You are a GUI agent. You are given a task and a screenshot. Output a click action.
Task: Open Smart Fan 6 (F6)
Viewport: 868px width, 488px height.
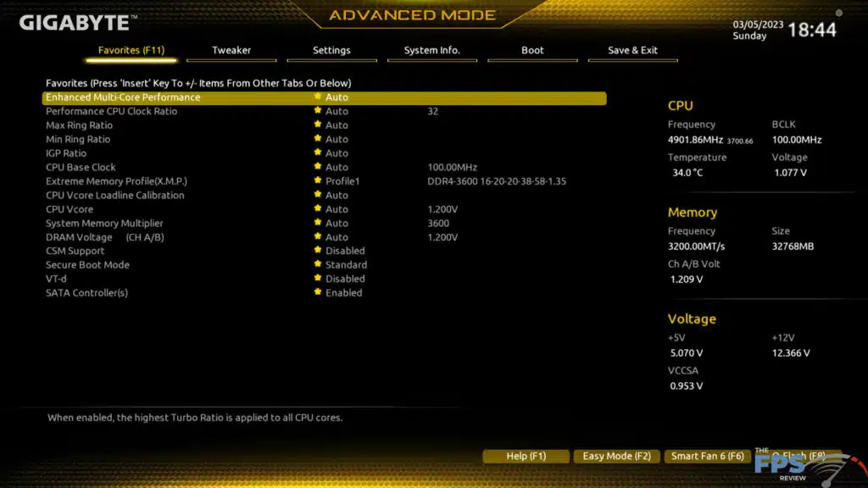(708, 456)
